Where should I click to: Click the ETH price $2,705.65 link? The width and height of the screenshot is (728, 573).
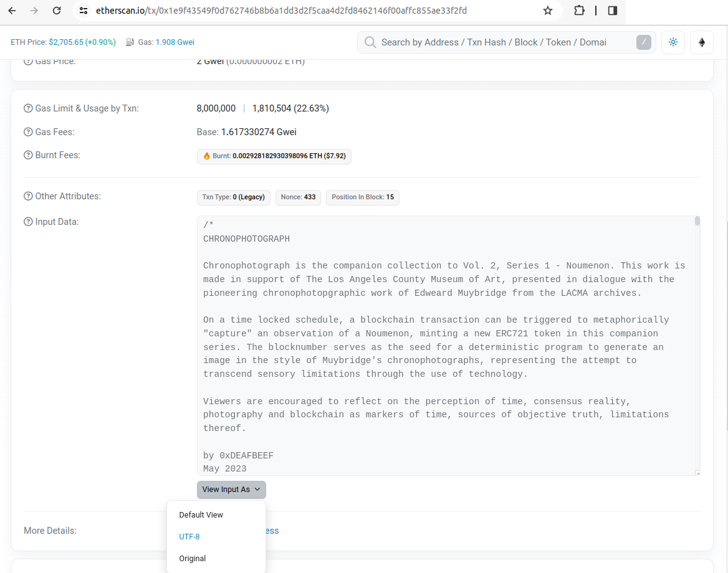(66, 42)
